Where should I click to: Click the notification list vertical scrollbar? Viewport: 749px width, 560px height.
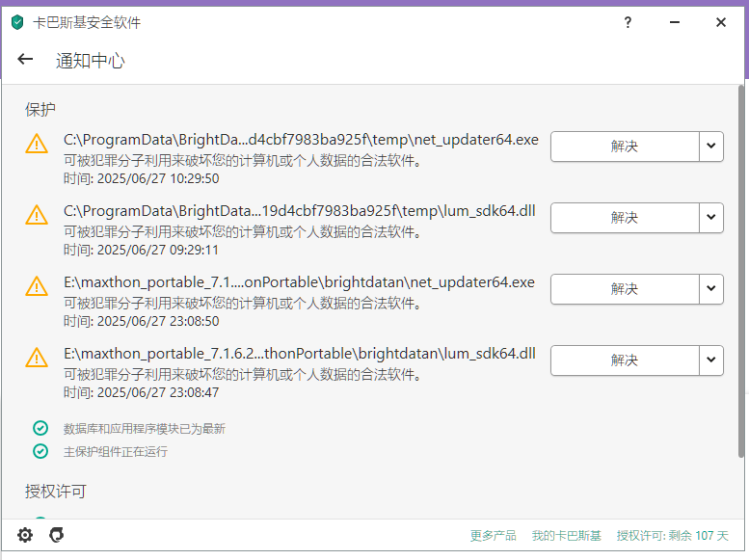pos(741,271)
